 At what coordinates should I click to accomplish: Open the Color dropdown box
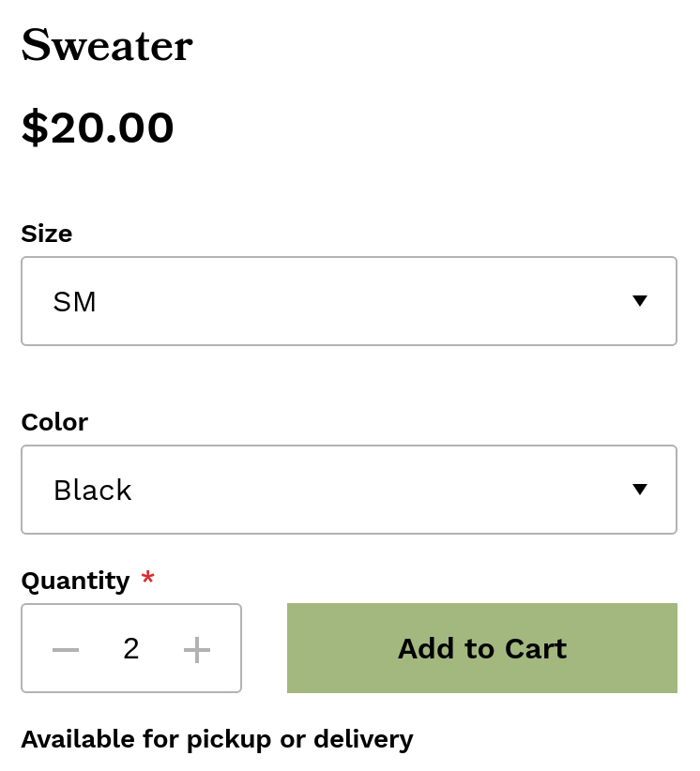[x=349, y=490]
